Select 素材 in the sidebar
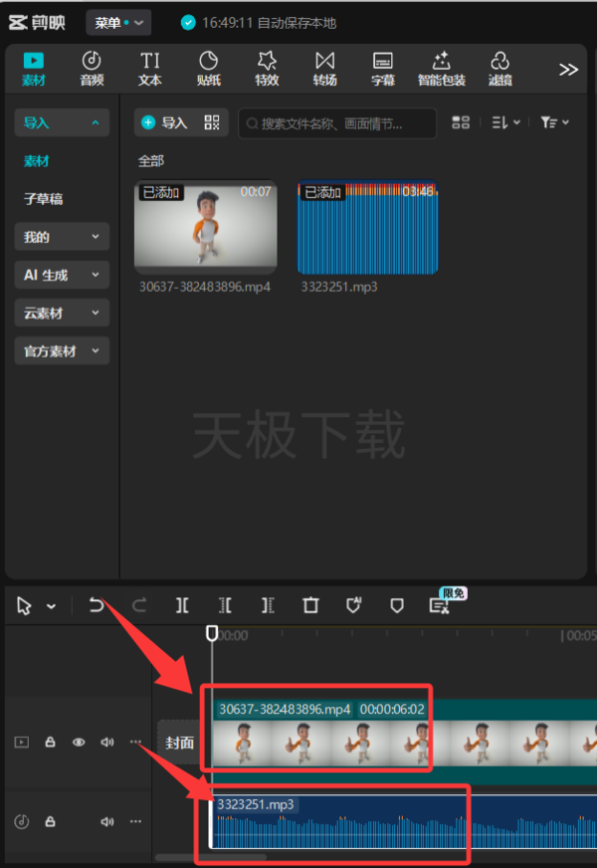The width and height of the screenshot is (597, 868). click(37, 161)
